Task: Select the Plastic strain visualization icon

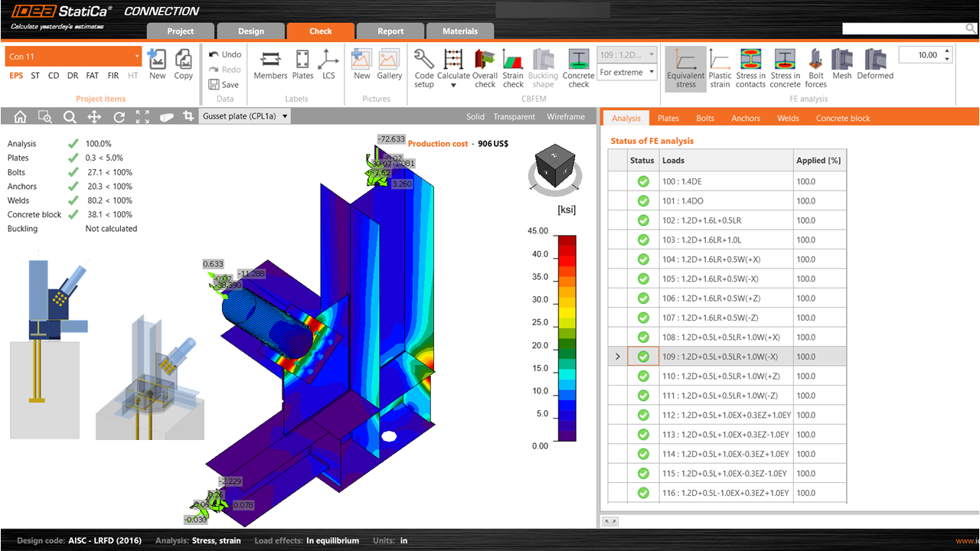Action: tap(720, 67)
